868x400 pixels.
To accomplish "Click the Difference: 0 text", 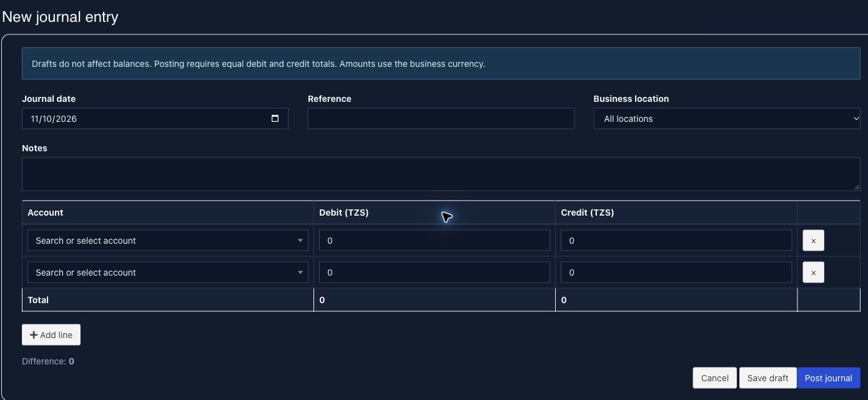I will [48, 361].
